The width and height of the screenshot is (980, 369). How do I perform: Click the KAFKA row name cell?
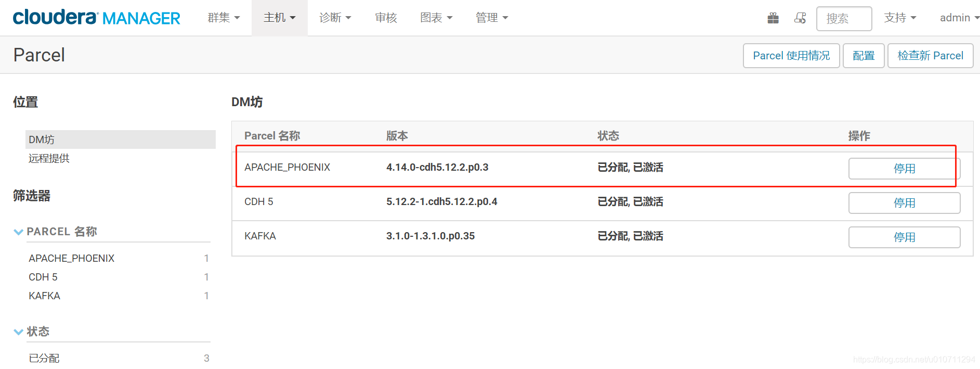click(260, 236)
